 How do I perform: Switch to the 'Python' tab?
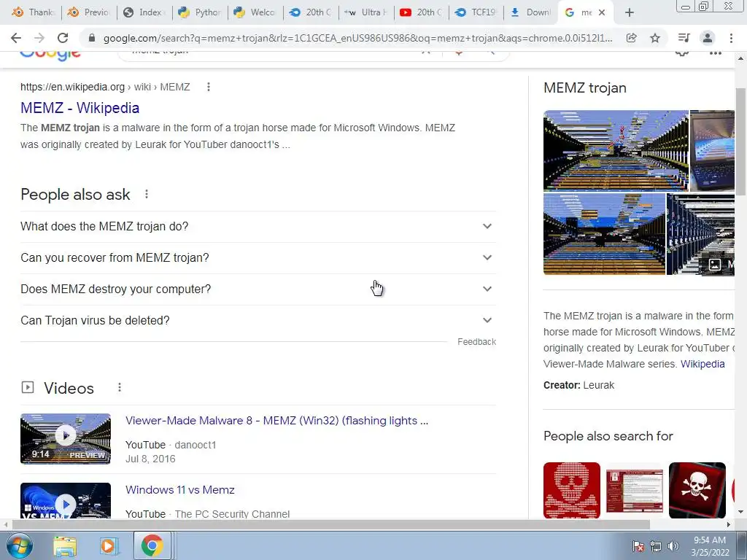(x=200, y=12)
